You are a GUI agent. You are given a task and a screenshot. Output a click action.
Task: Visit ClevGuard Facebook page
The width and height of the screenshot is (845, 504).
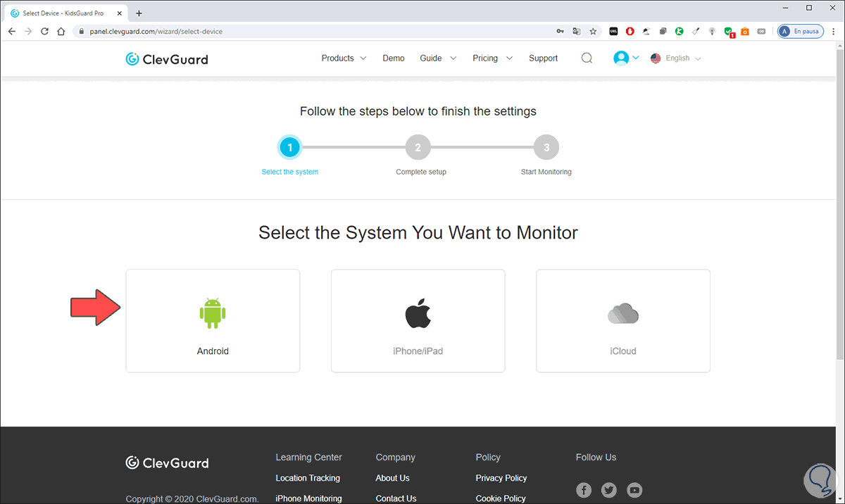pyautogui.click(x=584, y=490)
